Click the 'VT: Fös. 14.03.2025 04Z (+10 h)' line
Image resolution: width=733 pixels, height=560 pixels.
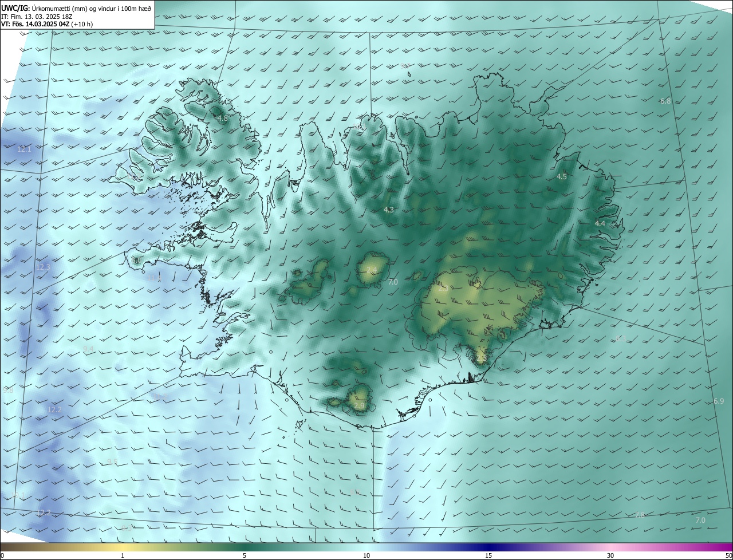pos(47,23)
